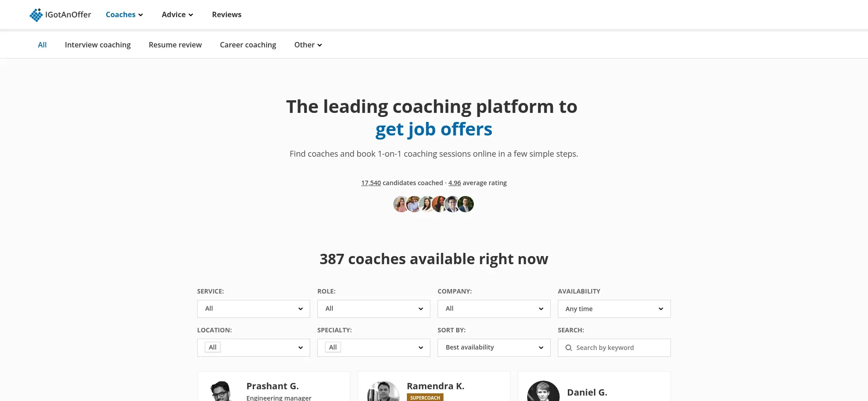Screen dimensions: 868x401
Task: Click the coached candidates avatar group
Action: (x=434, y=204)
